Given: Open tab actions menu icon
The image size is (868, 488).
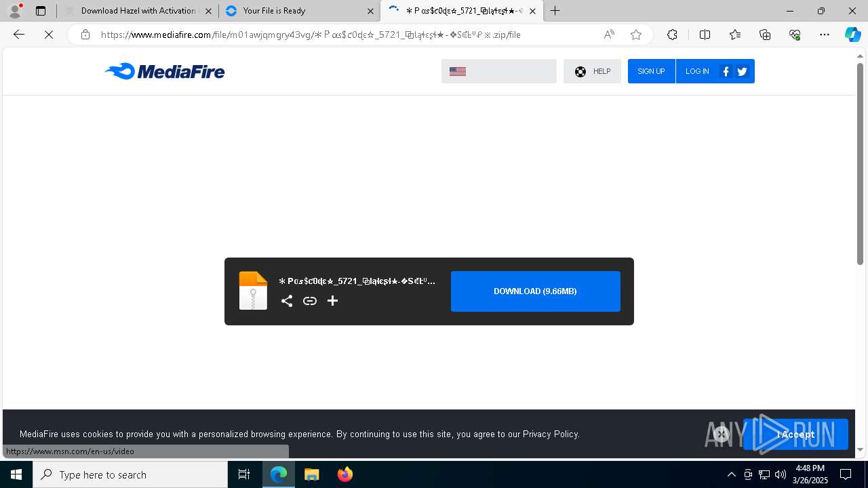Looking at the screenshot, I should tap(41, 11).
